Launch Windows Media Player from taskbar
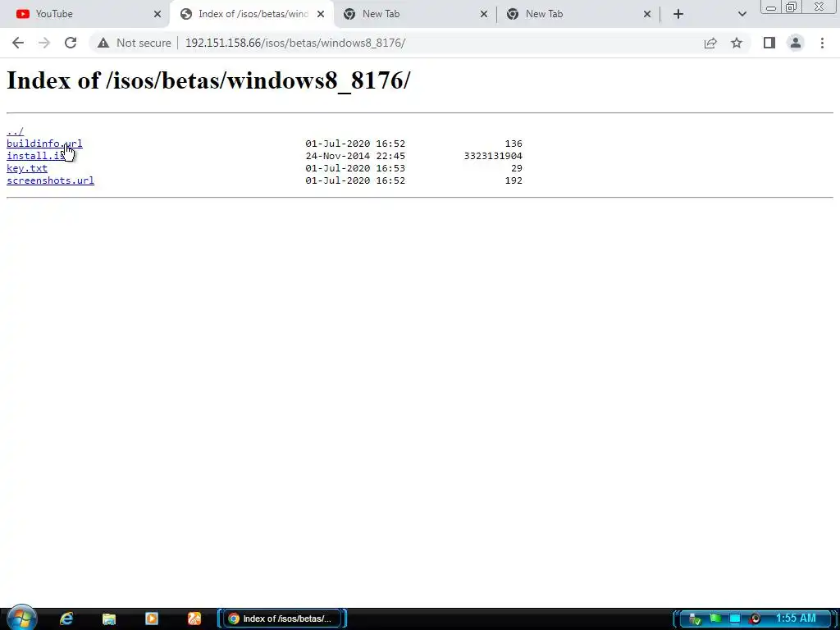Viewport: 840px width, 630px height. tap(152, 619)
